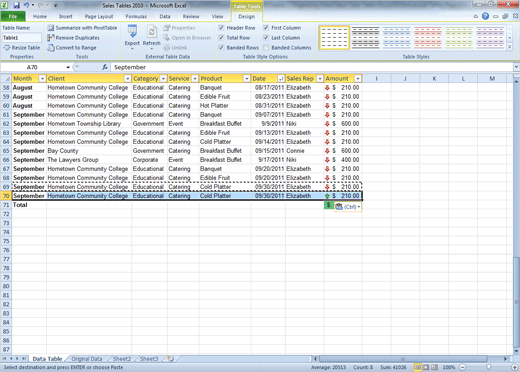Expand the Name Box dropdown arrow

(68, 67)
